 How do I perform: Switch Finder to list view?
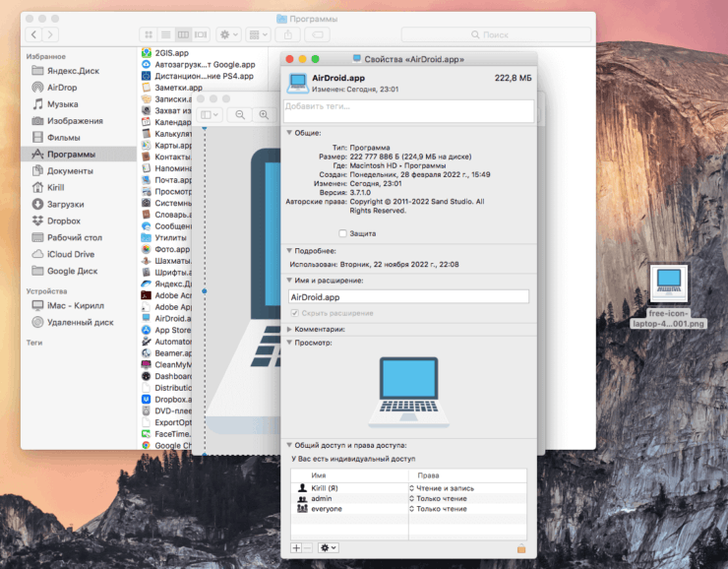tap(165, 34)
